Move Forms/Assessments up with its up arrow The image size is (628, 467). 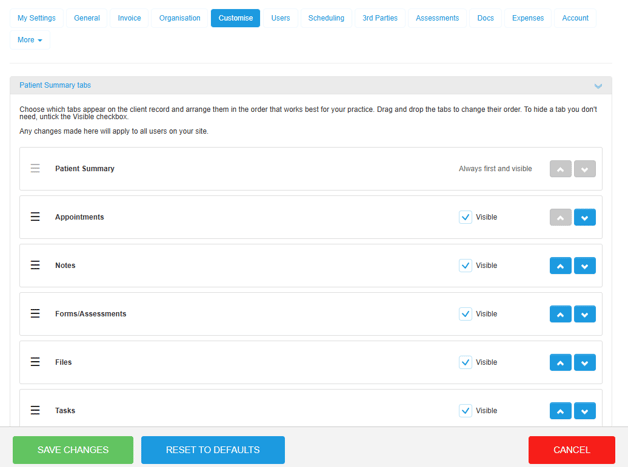(560, 314)
